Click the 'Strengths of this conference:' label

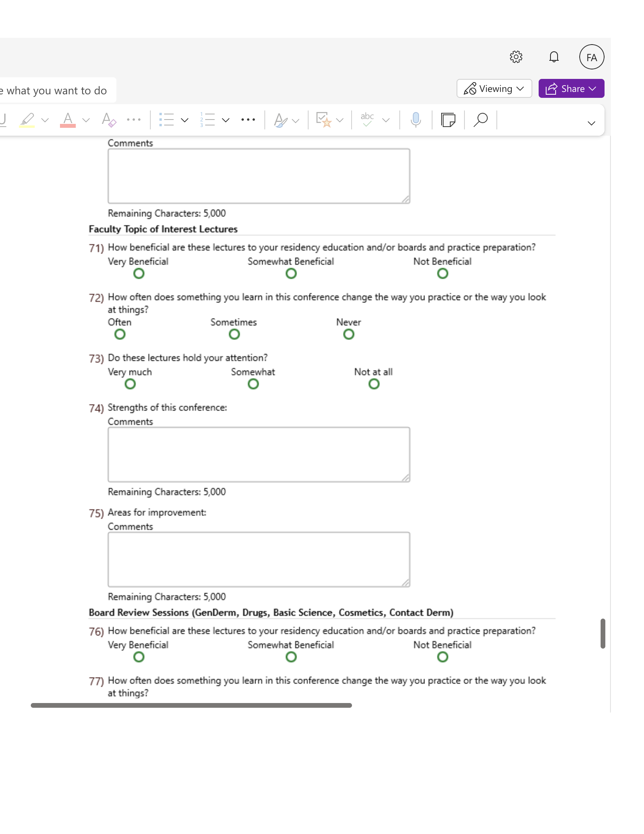pos(167,407)
